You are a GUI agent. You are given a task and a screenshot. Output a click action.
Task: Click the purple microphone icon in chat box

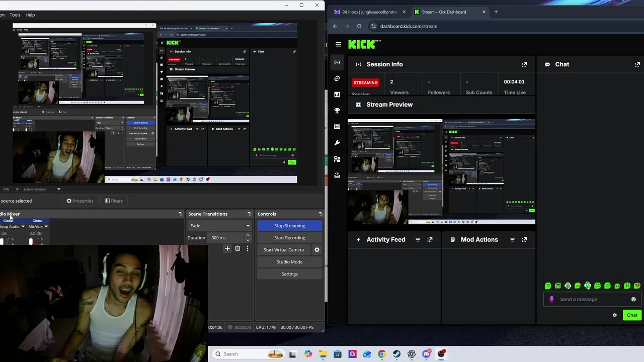click(551, 299)
